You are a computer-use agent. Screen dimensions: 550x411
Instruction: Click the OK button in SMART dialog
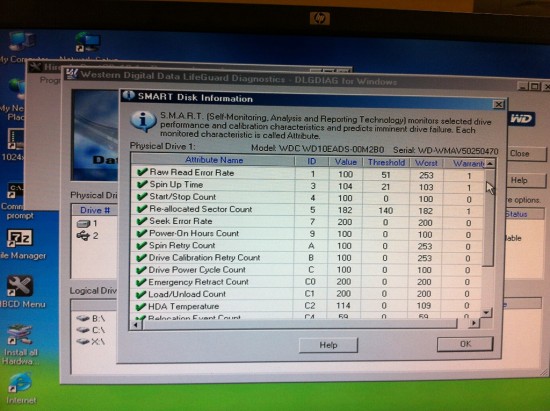click(465, 344)
